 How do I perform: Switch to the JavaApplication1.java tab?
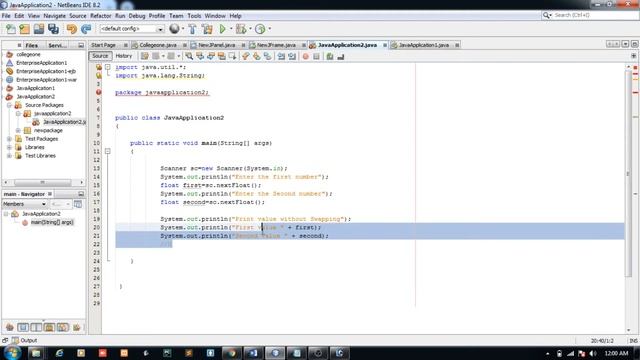423,45
